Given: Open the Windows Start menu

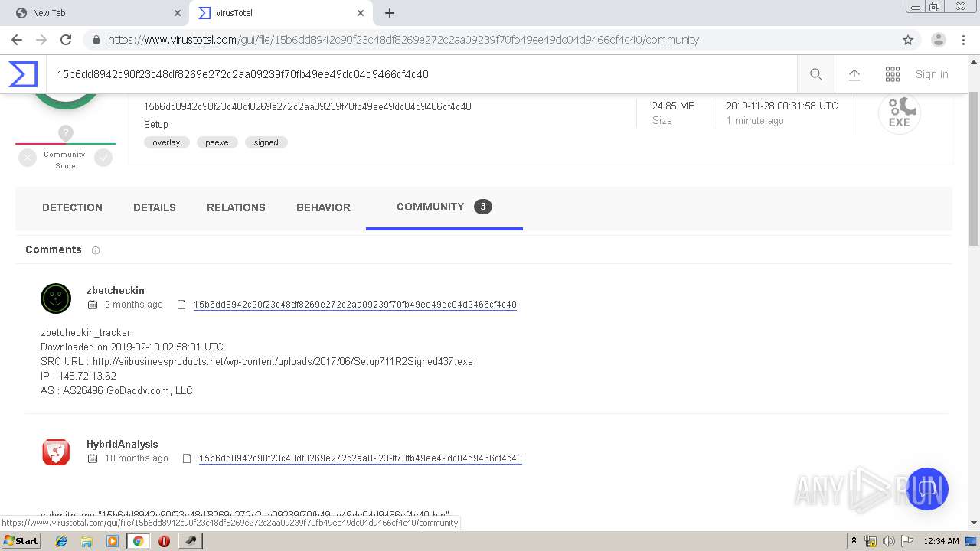Looking at the screenshot, I should 21,541.
